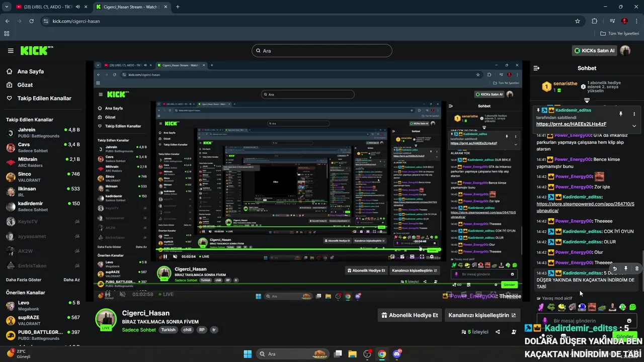Bookmark this page with the star icon
Image resolution: width=644 pixels, height=362 pixels.
click(x=578, y=21)
